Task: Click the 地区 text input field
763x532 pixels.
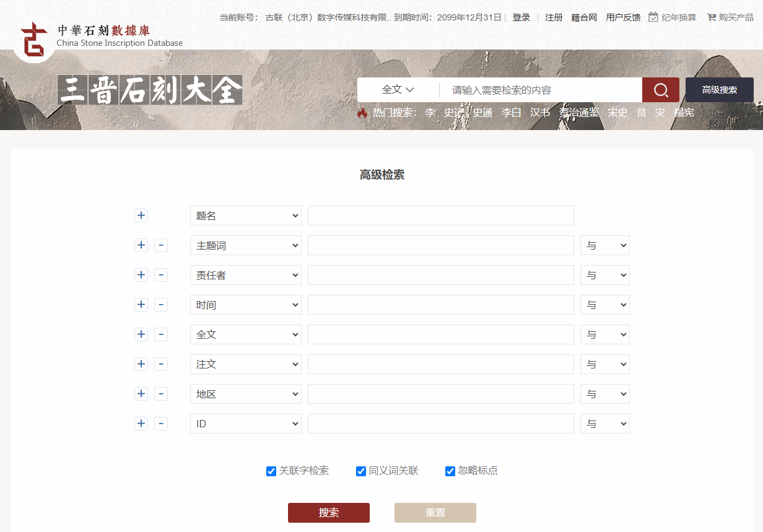Action: (440, 394)
